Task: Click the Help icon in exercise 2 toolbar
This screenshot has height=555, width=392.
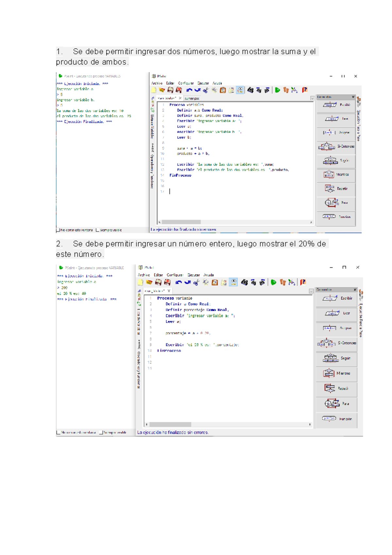Action: click(x=303, y=282)
